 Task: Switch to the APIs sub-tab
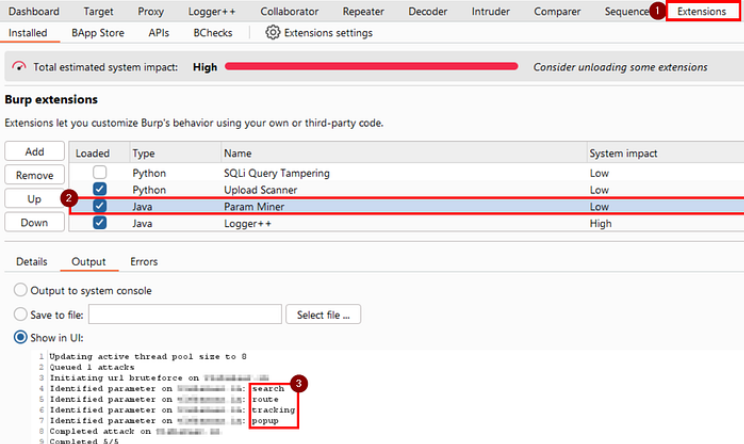point(158,33)
